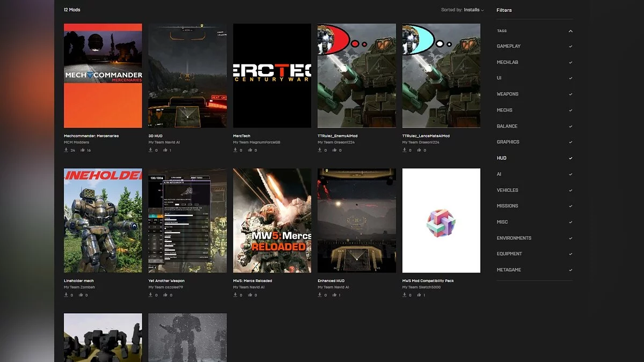This screenshot has height=362, width=644.
Task: Click thumbs-up icon under MercTech mod
Action: pyautogui.click(x=250, y=150)
